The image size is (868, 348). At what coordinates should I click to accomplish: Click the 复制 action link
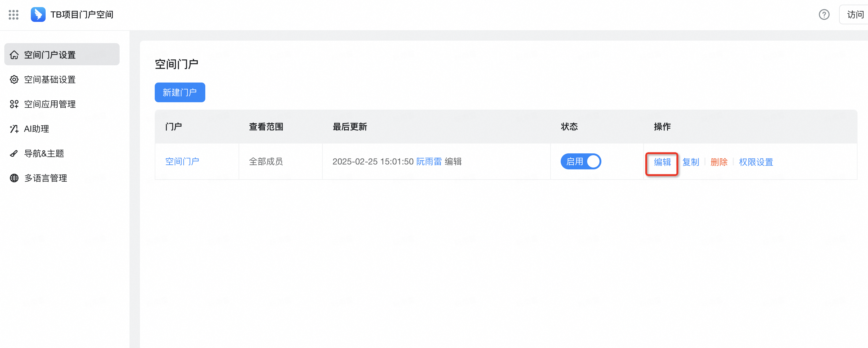[691, 162]
